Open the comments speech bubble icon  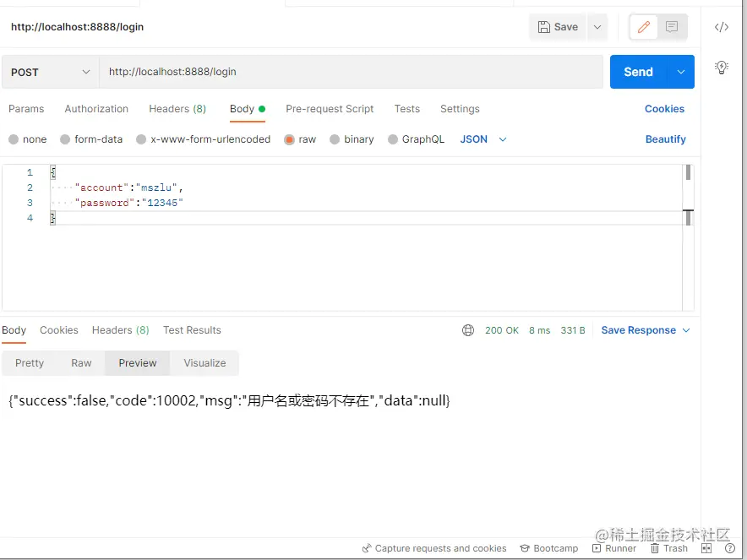(672, 27)
